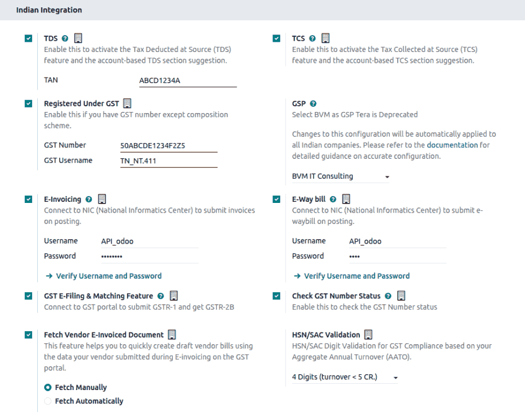Click the E-Invoicing help icon
The height and width of the screenshot is (420, 525).
coord(89,200)
